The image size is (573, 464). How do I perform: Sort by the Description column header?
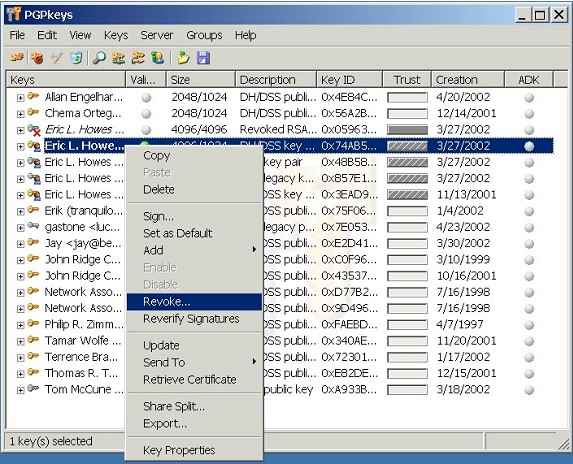click(276, 80)
